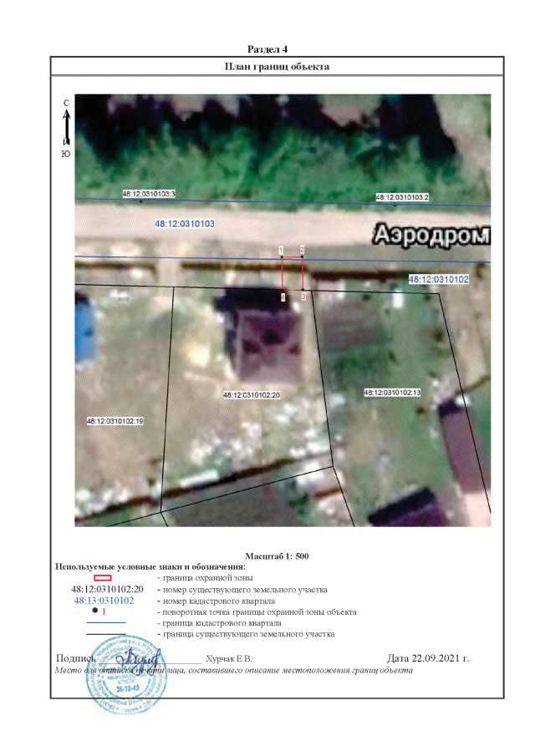
Task: Click the Аэродром street label
Action: [x=431, y=234]
